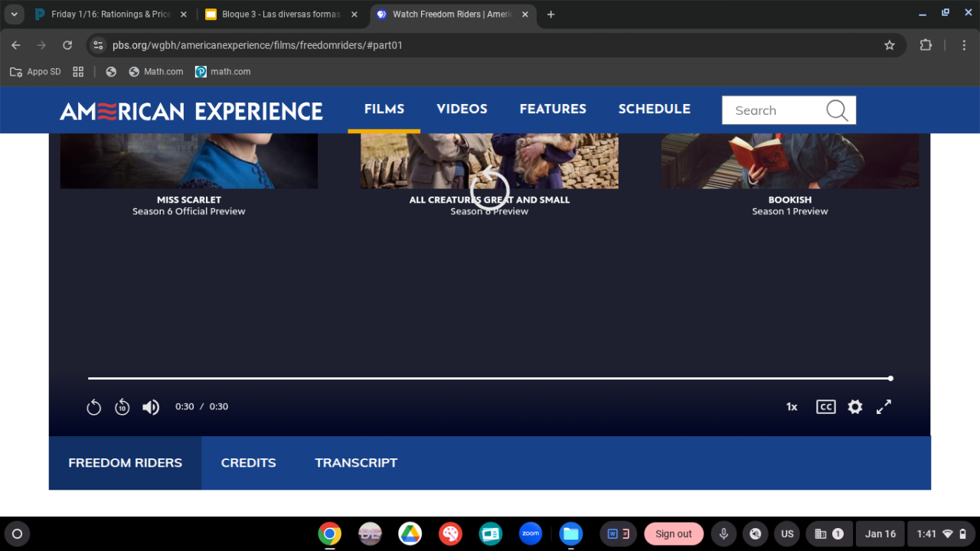Open the unlabeled globe bookmark
Viewport: 980px width, 551px height.
coord(111,72)
